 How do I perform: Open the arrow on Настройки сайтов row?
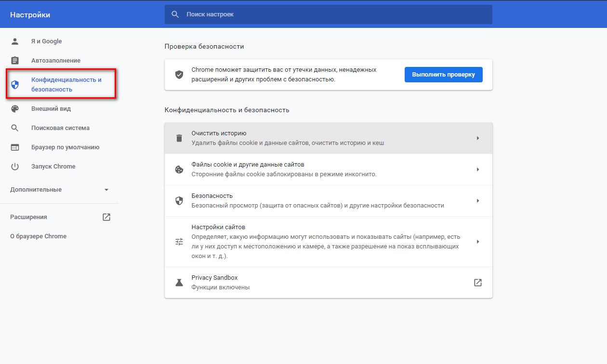coord(478,242)
